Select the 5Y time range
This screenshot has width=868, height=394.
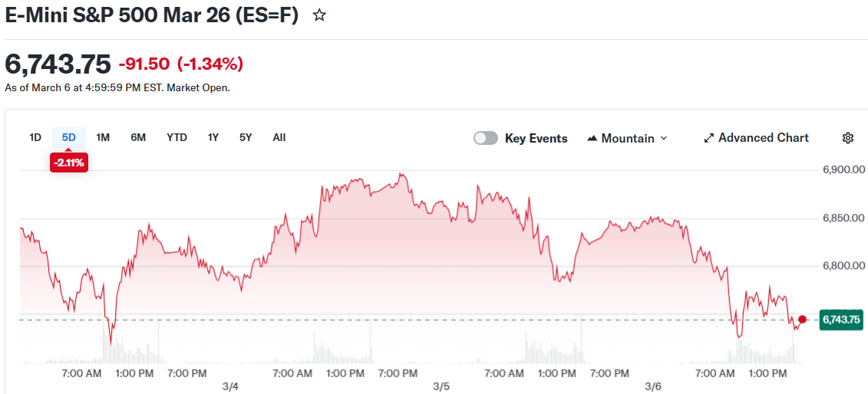246,138
